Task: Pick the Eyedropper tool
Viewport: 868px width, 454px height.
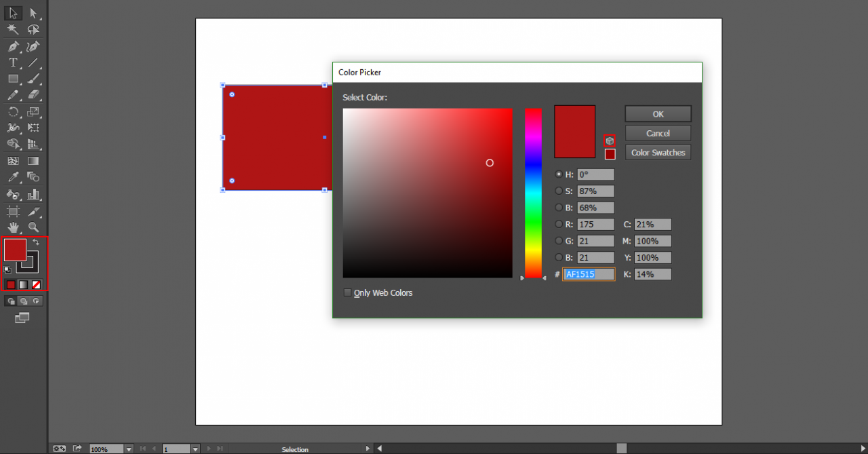Action: click(x=13, y=177)
